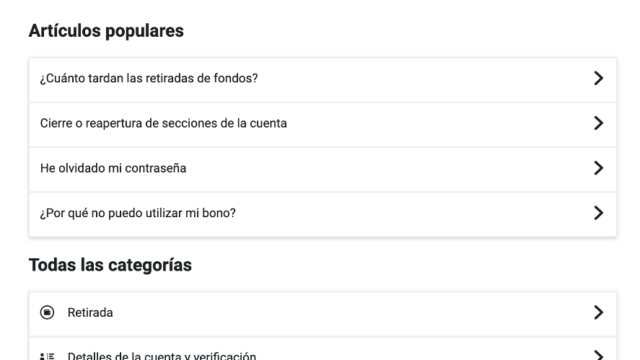Open article ¿Cuánto tardan las retiradas de fondos?
640x360 pixels.
322,80
